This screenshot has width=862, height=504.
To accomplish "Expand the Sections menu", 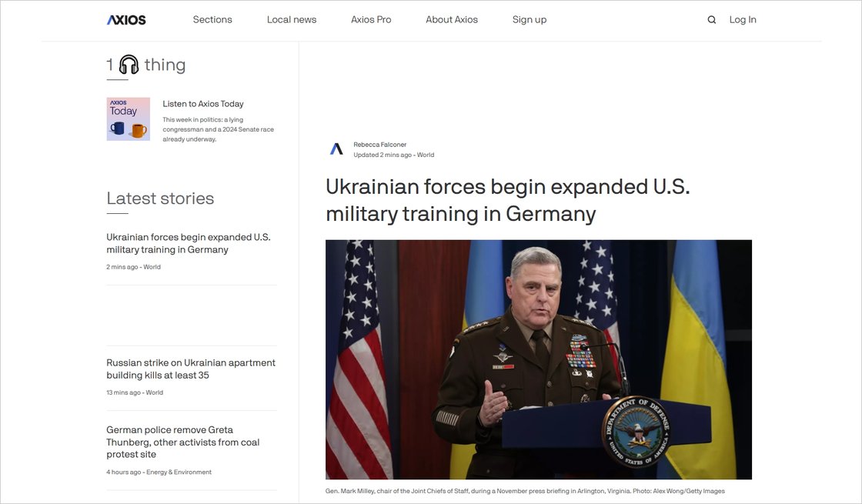I will coord(212,20).
